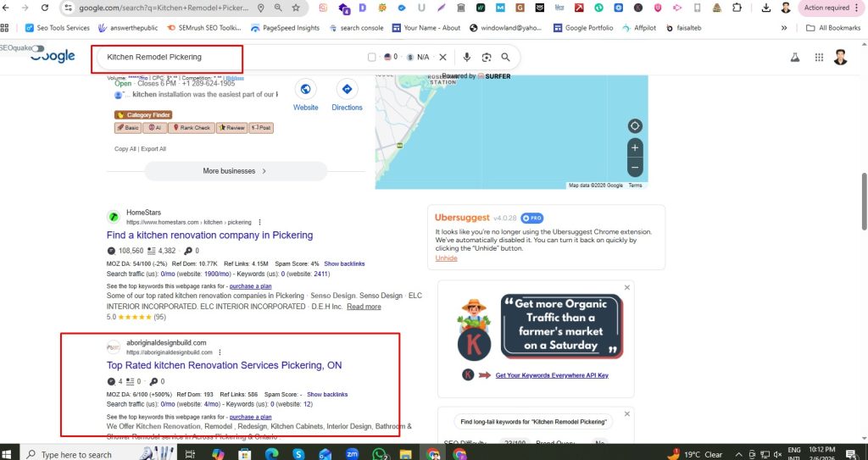Click the page vertical scrollbar thumb
Screen dimensions: 868x460
click(864, 201)
